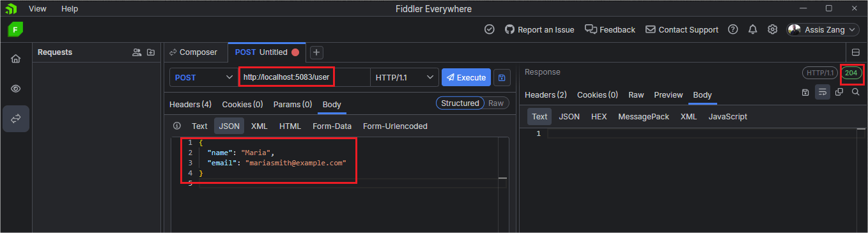This screenshot has height=233, width=868.
Task: Open the notifications bell icon
Action: coord(753,29)
